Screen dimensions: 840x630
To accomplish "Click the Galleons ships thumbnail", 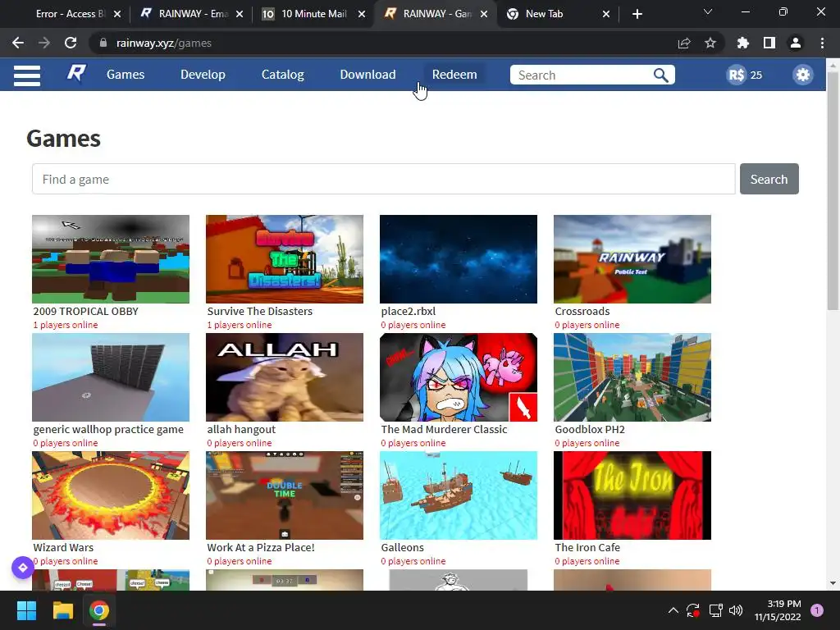I will click(x=459, y=495).
